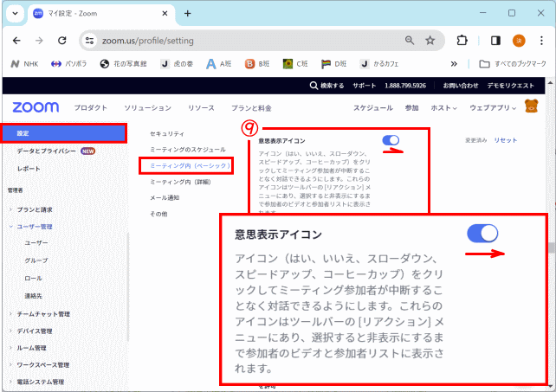Reload the Zoom settings page
556x392 pixels.
pos(62,41)
